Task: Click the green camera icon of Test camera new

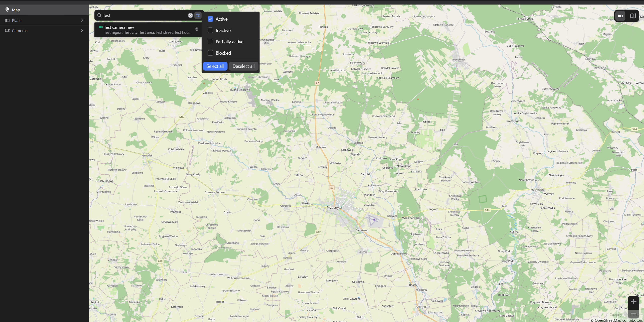Action: [x=101, y=27]
